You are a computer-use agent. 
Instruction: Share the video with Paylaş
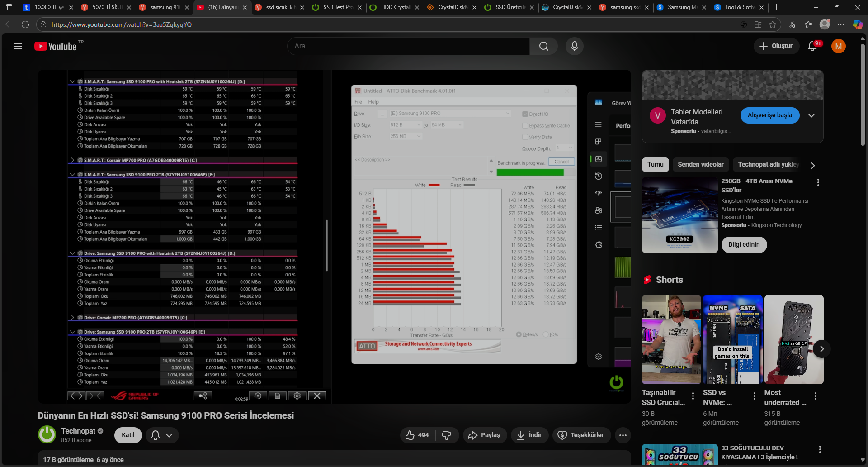[x=484, y=435]
